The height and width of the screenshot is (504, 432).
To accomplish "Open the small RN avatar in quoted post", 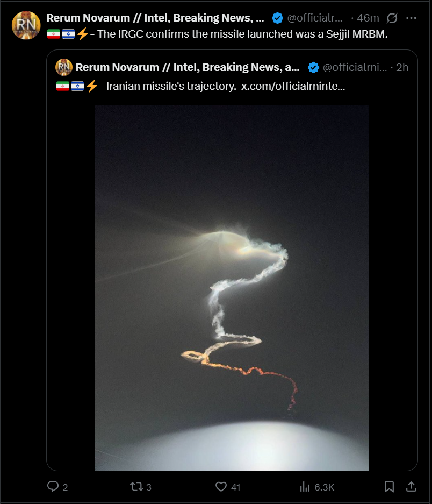I will (x=64, y=67).
